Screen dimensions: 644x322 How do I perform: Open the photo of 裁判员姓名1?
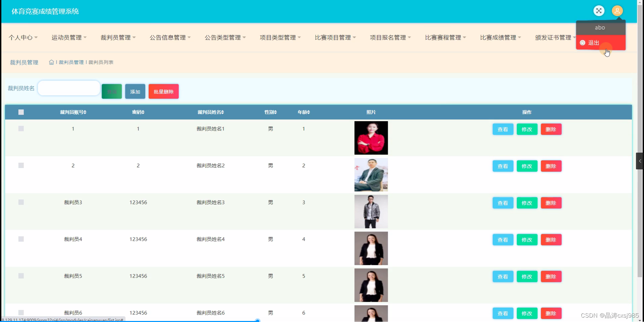tap(371, 138)
